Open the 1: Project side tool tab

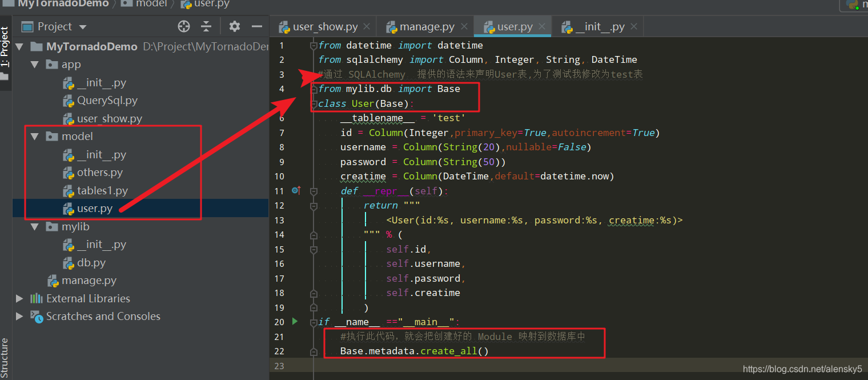coord(5,48)
